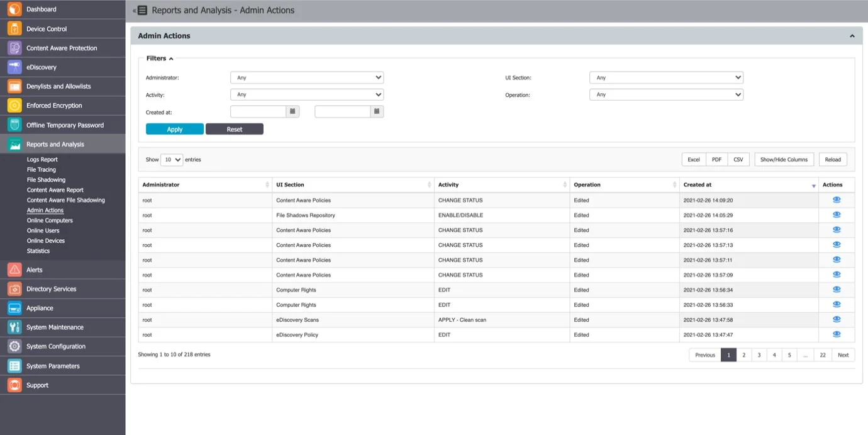Viewport: 868px width, 435px height.
Task: Open Online Users submenu item
Action: pos(43,230)
